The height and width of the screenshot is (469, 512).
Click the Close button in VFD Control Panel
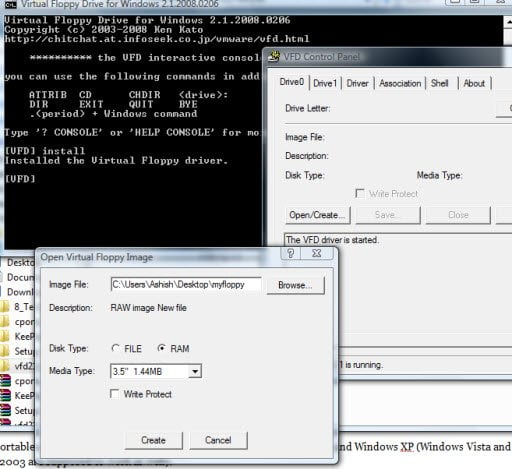(x=458, y=215)
